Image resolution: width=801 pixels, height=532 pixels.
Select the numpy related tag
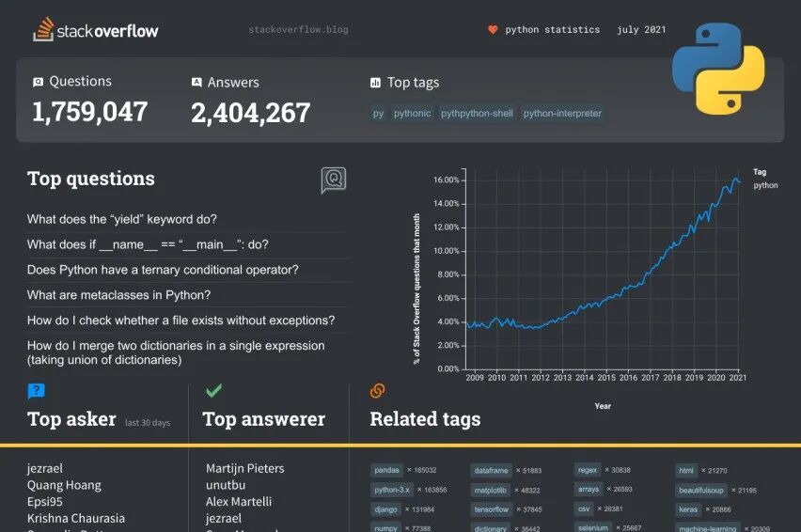point(385,528)
